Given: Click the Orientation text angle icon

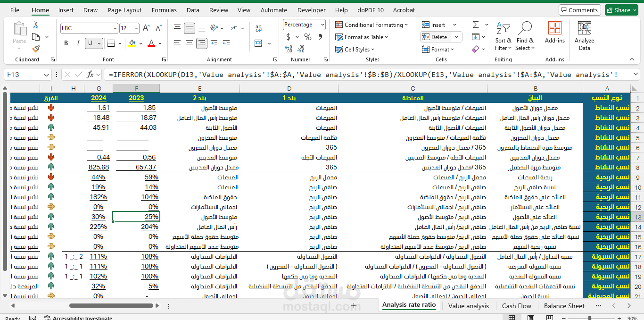Looking at the screenshot, I should (213, 28).
